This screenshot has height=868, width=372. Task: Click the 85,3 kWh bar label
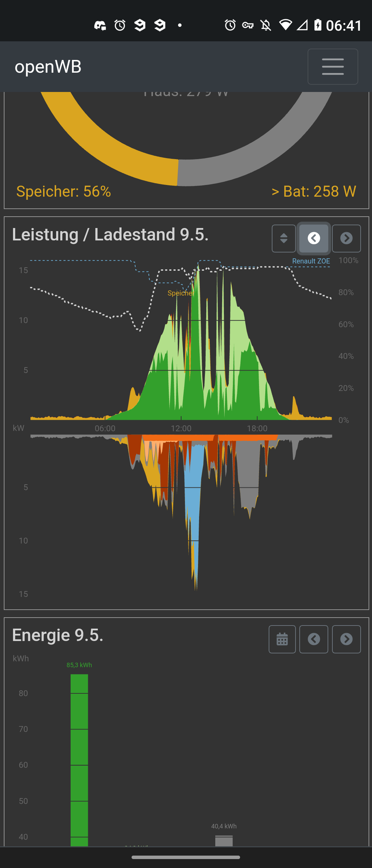79,665
